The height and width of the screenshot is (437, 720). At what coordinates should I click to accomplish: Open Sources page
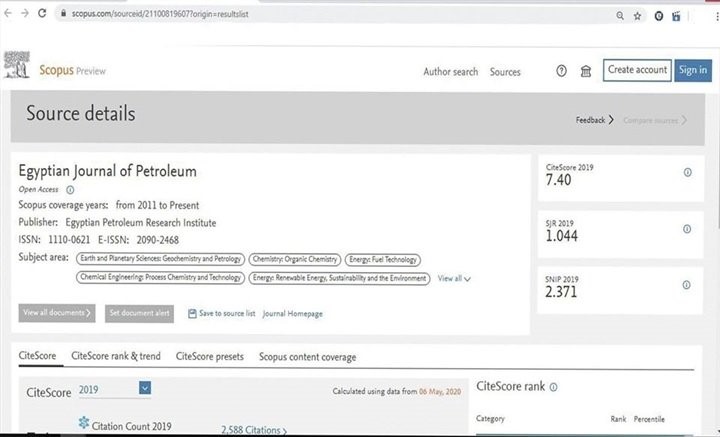click(x=505, y=72)
